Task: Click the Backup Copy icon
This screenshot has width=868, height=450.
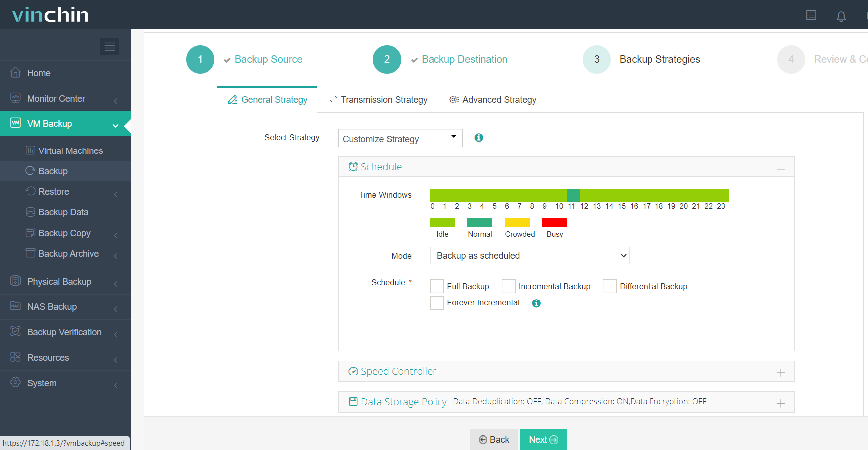Action: tap(30, 232)
